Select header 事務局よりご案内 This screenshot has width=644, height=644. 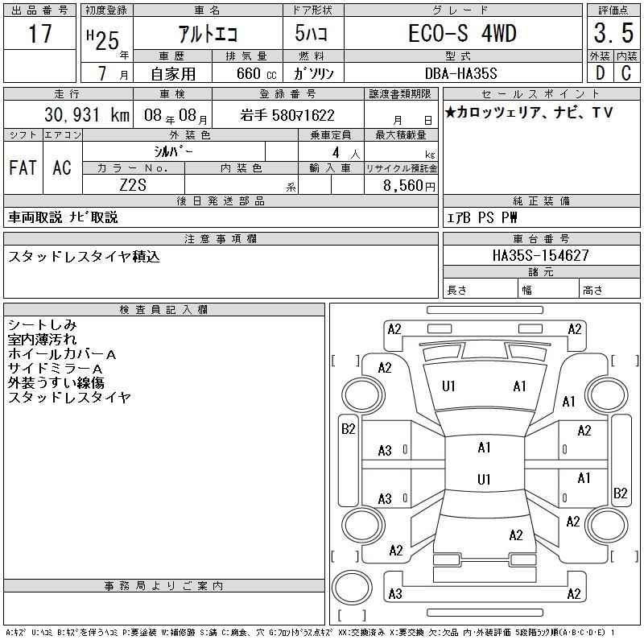pyautogui.click(x=164, y=586)
